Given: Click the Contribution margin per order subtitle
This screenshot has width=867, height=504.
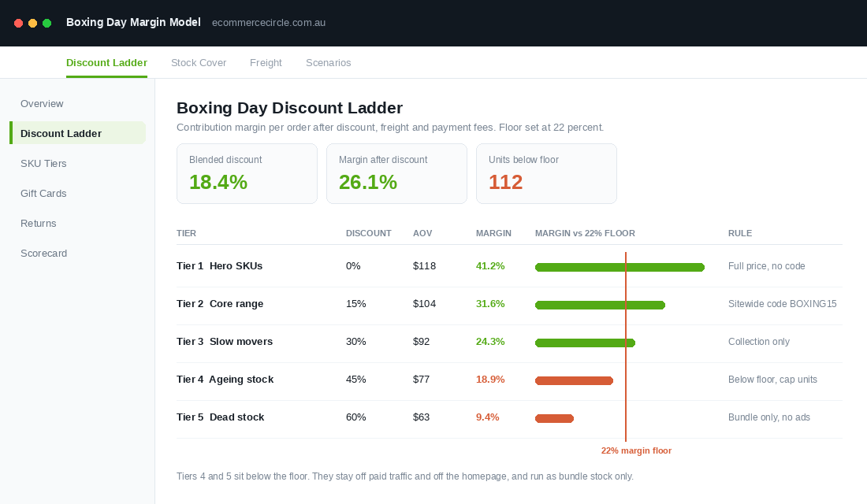Looking at the screenshot, I should coord(390,127).
